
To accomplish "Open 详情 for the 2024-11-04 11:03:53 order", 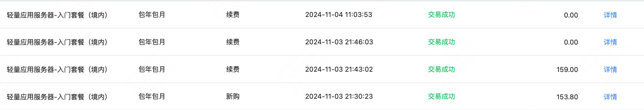I will click(610, 15).
